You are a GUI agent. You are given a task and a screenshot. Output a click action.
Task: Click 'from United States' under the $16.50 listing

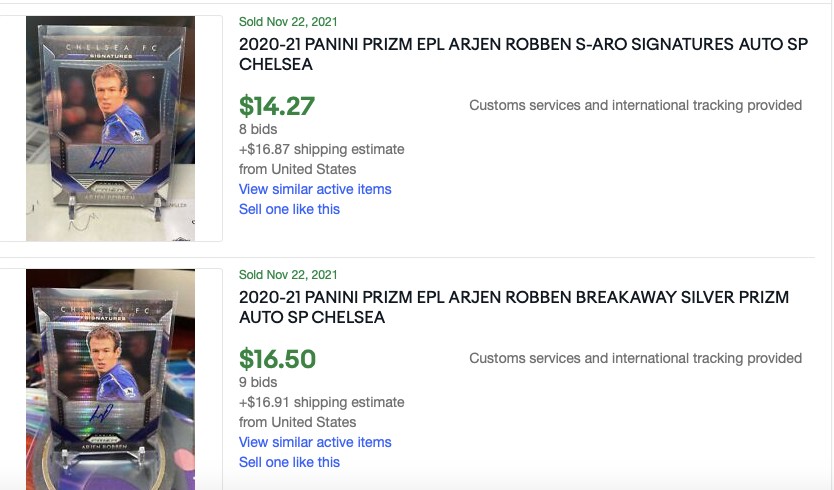(x=297, y=422)
